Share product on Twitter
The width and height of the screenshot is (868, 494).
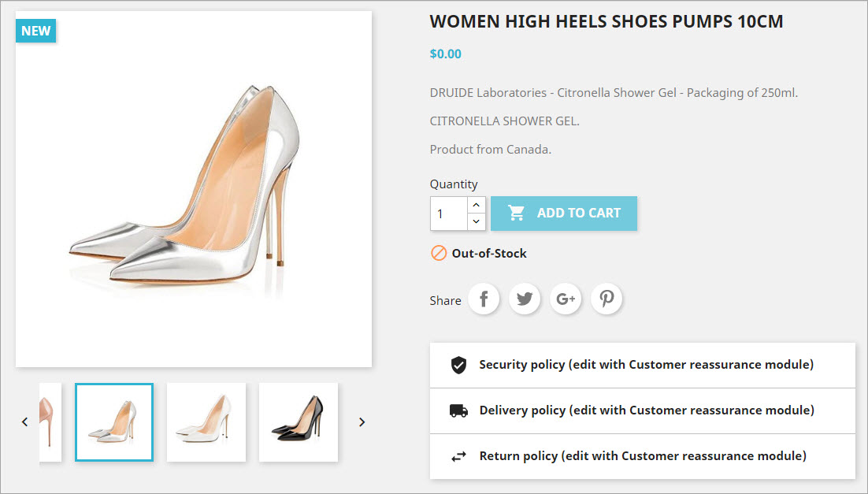525,299
